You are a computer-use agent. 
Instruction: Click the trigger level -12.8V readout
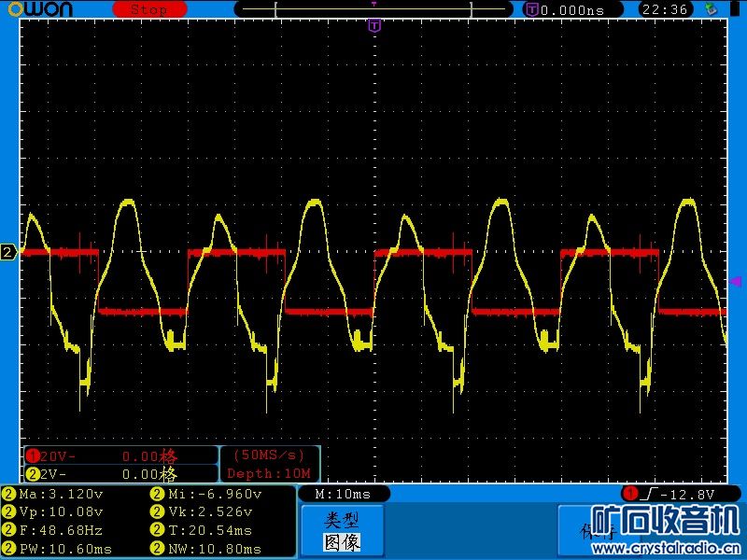[687, 495]
